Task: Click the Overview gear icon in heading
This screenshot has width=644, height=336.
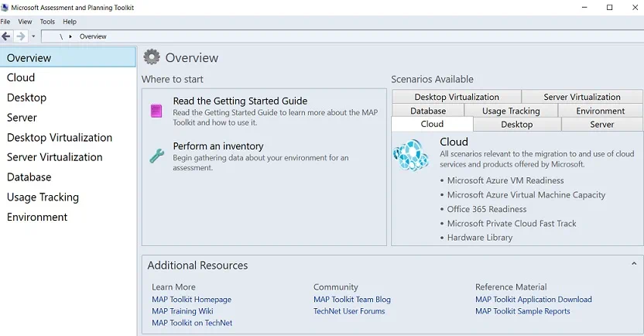Action: coord(152,57)
